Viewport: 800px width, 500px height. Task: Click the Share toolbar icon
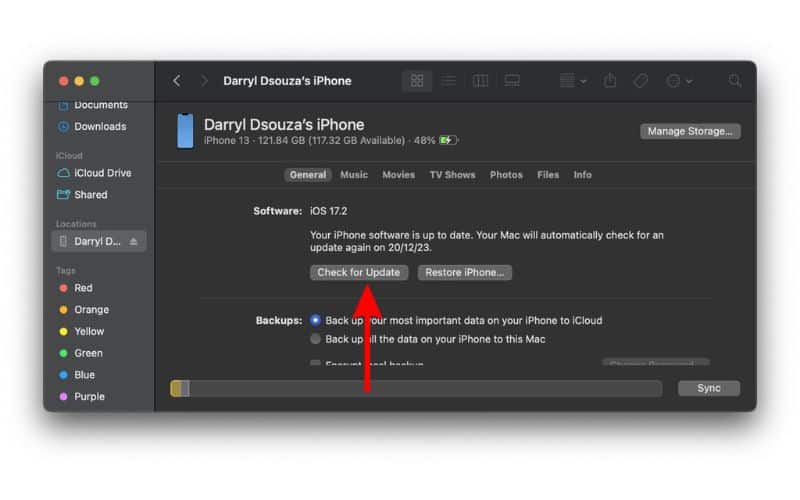point(610,81)
